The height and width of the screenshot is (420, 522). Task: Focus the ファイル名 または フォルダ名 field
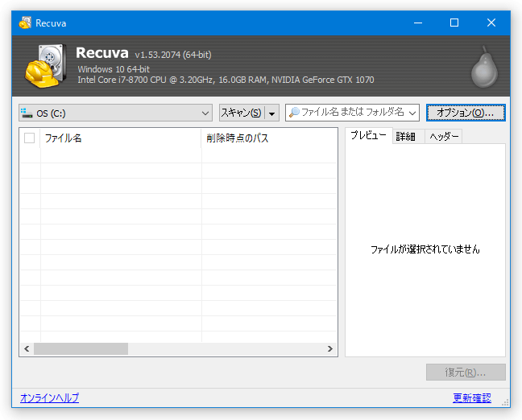tap(352, 113)
